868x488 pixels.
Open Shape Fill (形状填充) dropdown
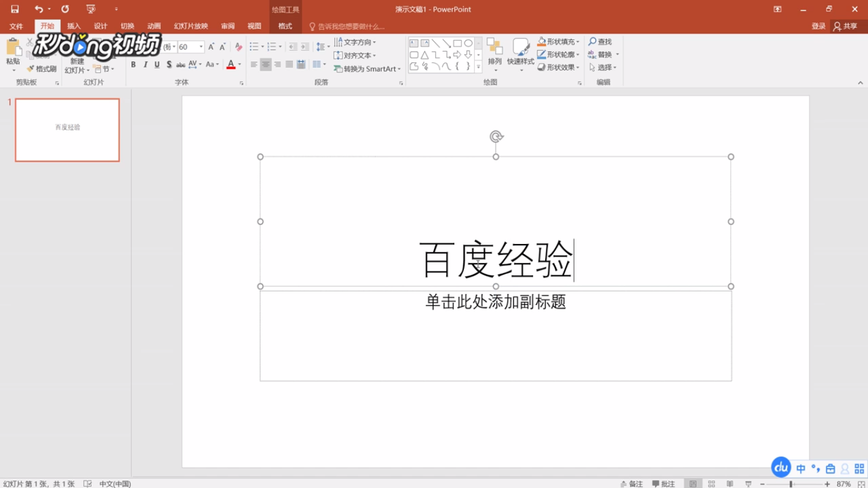click(x=559, y=41)
